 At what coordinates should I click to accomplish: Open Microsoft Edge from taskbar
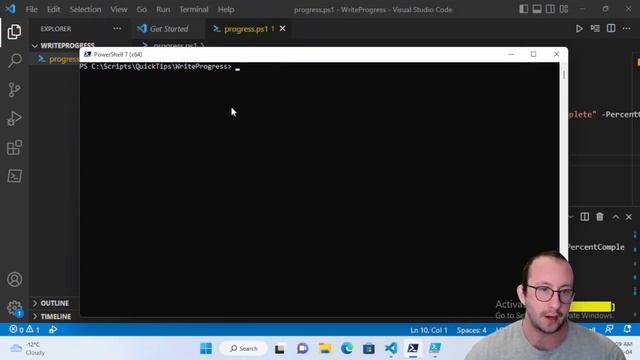(x=347, y=348)
